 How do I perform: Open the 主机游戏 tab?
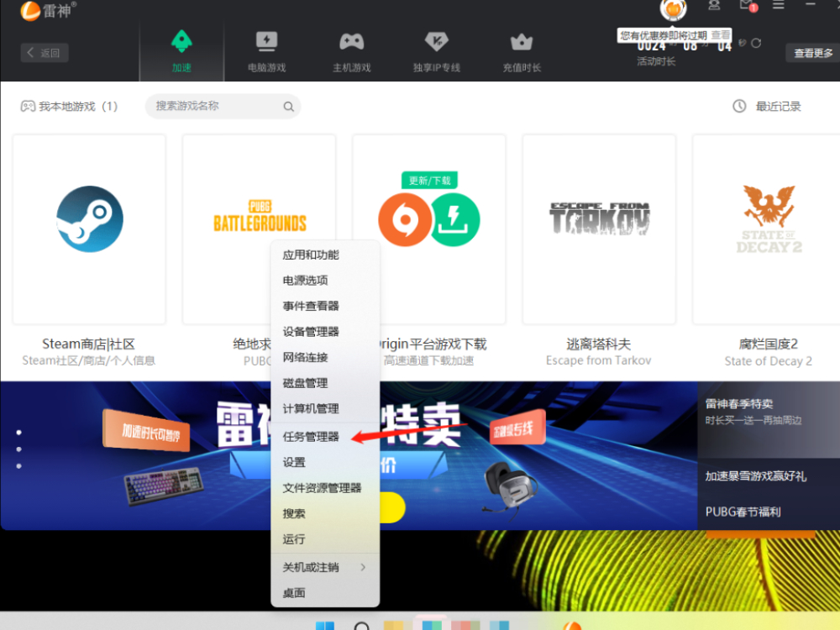[351, 51]
